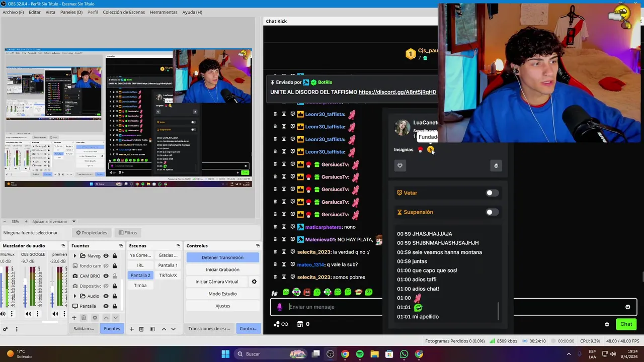Open mixer options dots beside audio gear
644x362 pixels.
tap(16, 329)
